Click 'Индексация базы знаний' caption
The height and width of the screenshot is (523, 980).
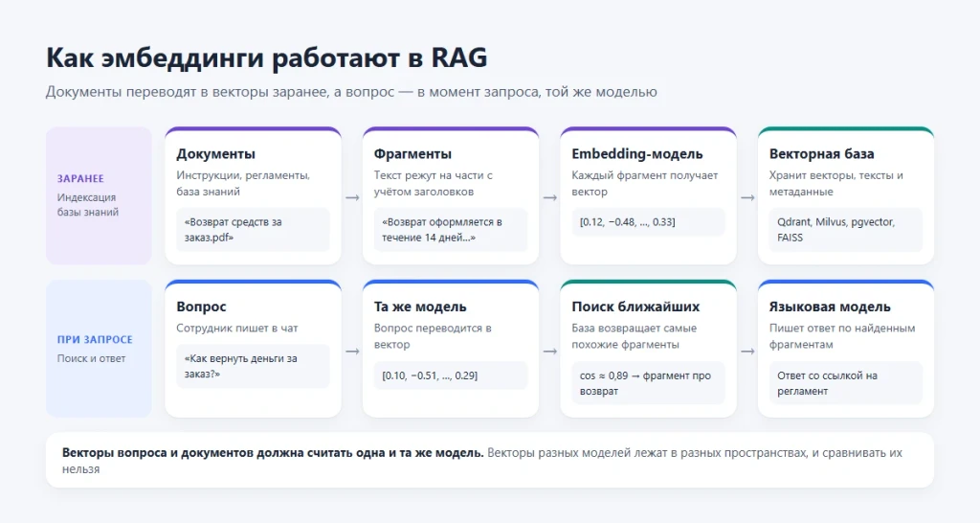point(88,205)
